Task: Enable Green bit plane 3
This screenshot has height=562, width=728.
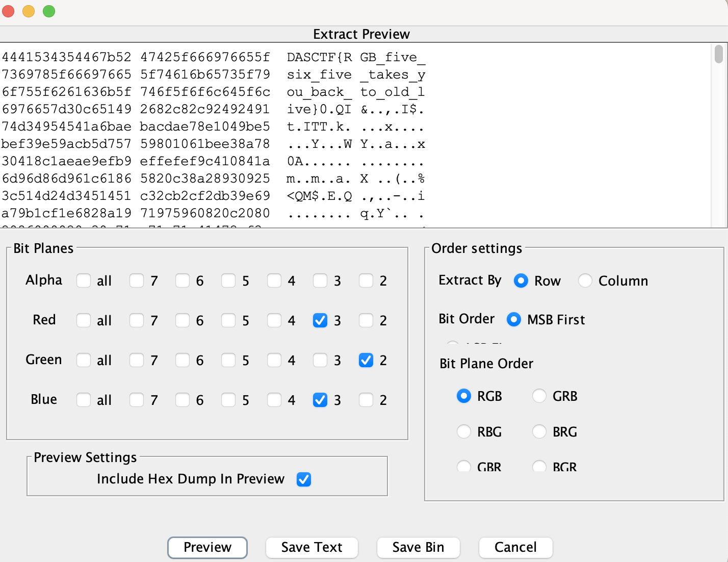Action: pyautogui.click(x=320, y=360)
